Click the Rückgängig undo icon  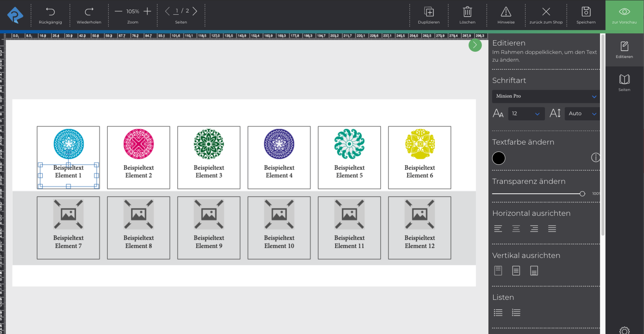pos(50,12)
